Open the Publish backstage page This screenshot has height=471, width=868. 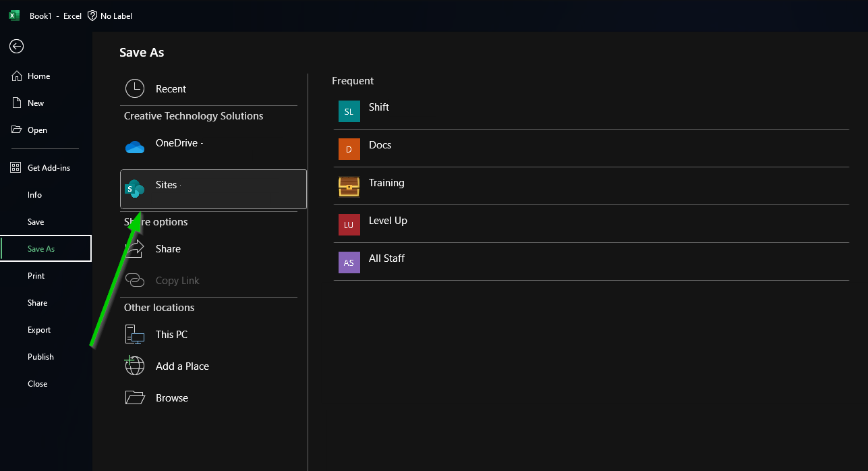pyautogui.click(x=46, y=357)
